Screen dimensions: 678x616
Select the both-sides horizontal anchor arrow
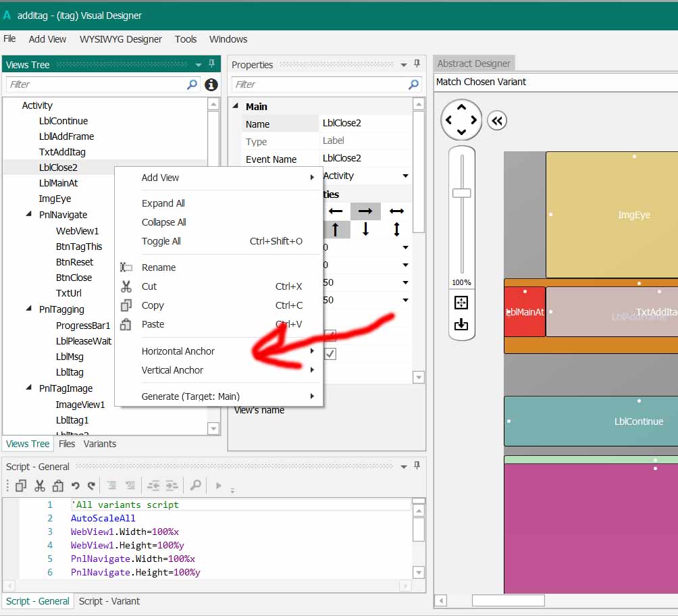(x=396, y=211)
